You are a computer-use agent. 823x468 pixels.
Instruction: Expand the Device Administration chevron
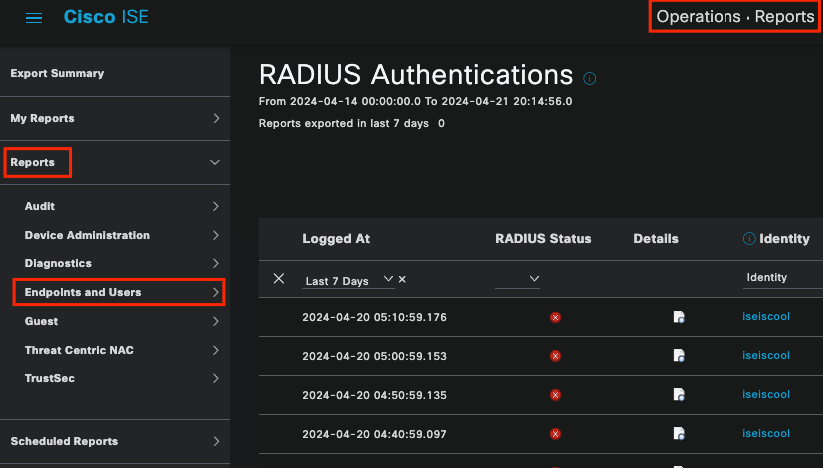[216, 235]
